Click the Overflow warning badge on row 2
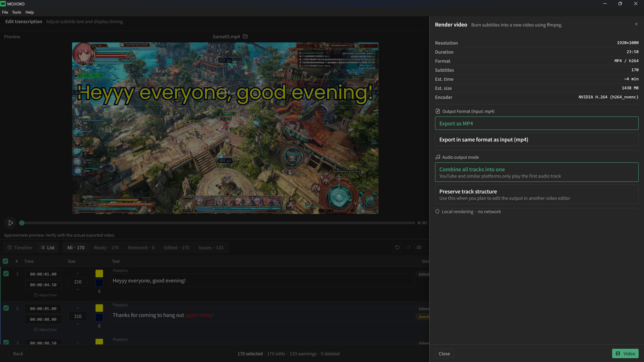The image size is (644, 362). click(x=423, y=317)
